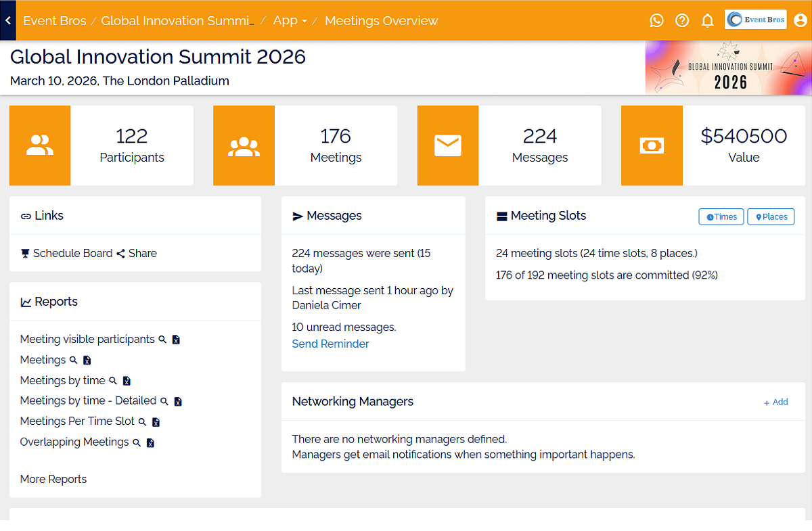The width and height of the screenshot is (812, 531).
Task: Open the notifications bell
Action: (708, 20)
